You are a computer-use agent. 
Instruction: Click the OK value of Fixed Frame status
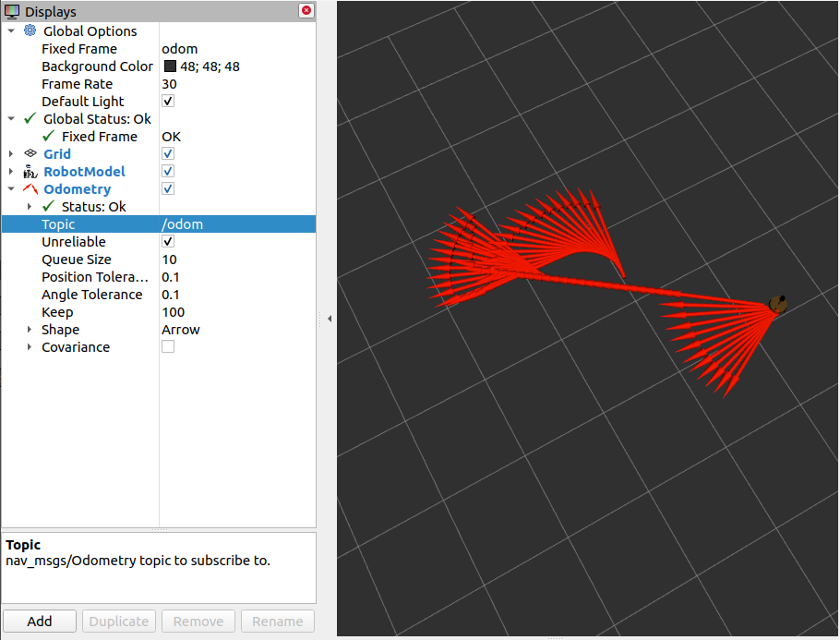(171, 136)
